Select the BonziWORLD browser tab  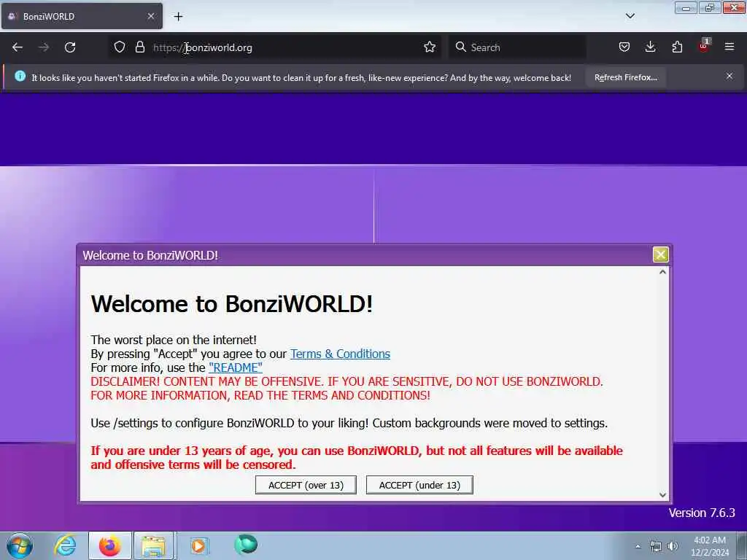pyautogui.click(x=82, y=16)
